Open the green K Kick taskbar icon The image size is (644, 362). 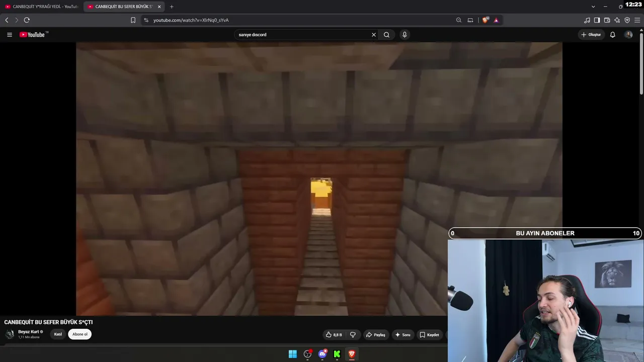pyautogui.click(x=337, y=354)
